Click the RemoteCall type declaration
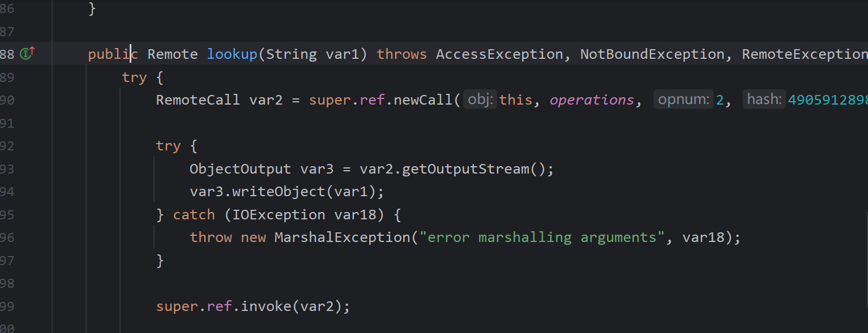Viewport: 868px width, 333px height. [x=198, y=100]
